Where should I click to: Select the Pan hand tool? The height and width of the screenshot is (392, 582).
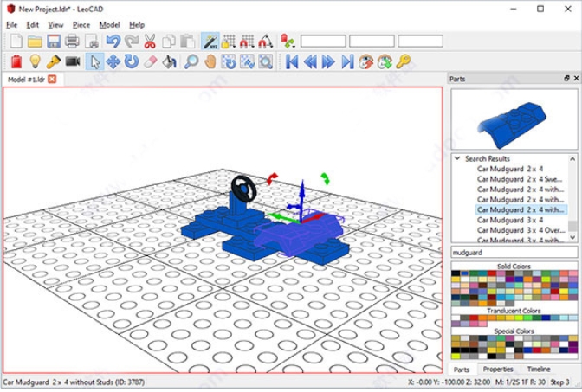pos(209,61)
